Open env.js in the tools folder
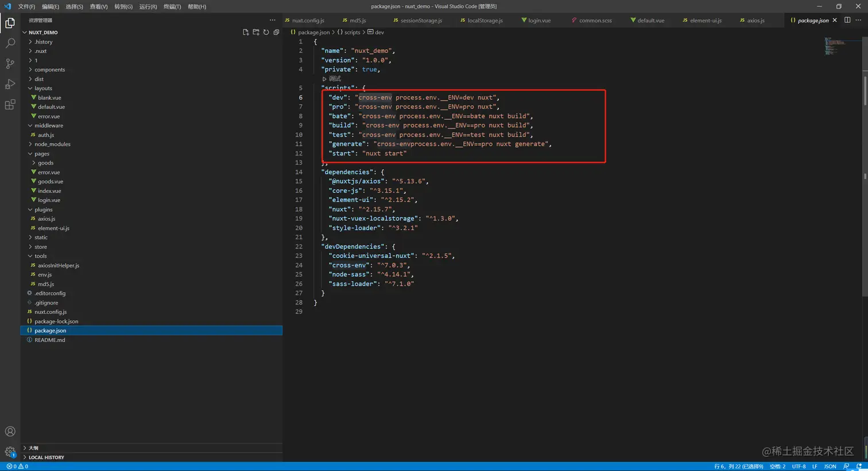Image resolution: width=868 pixels, height=471 pixels. pos(152,275)
